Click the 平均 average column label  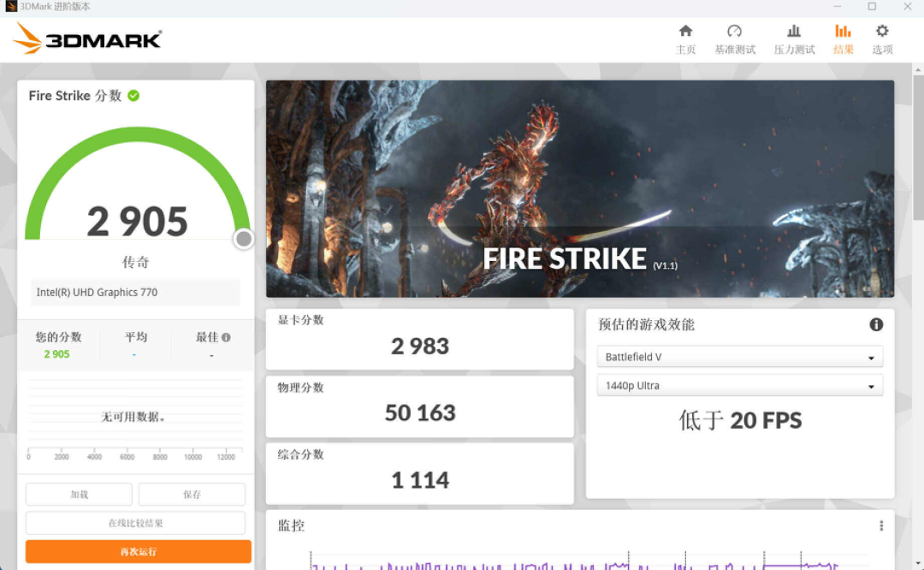click(x=135, y=337)
